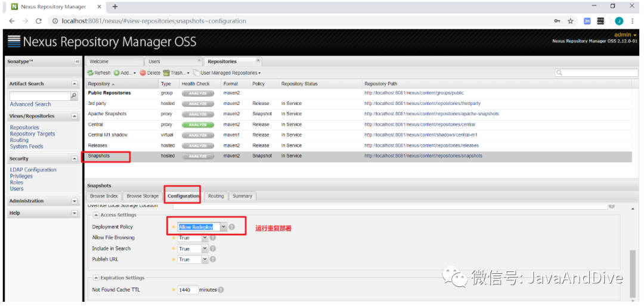
Task: Open Routing link in sidebar
Action: 19,140
